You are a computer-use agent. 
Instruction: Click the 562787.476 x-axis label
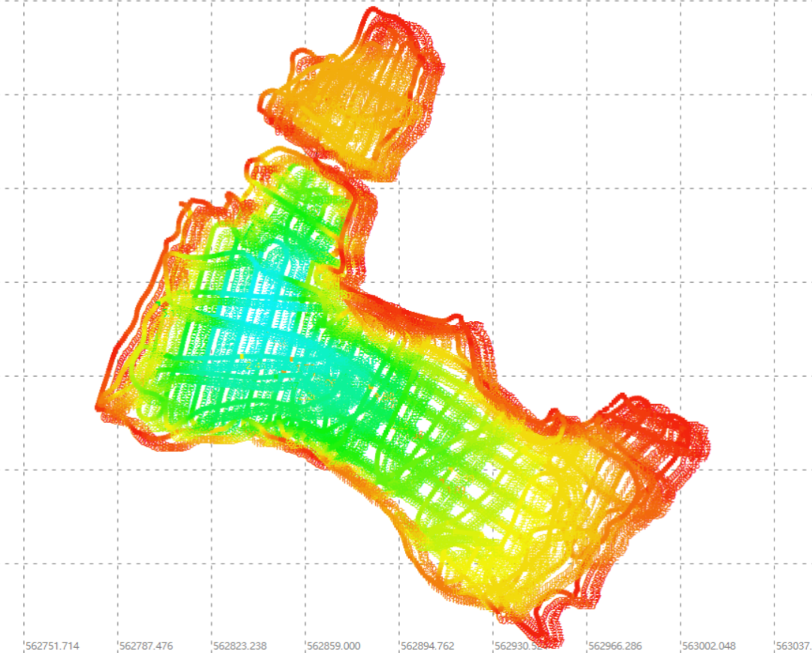point(146,645)
